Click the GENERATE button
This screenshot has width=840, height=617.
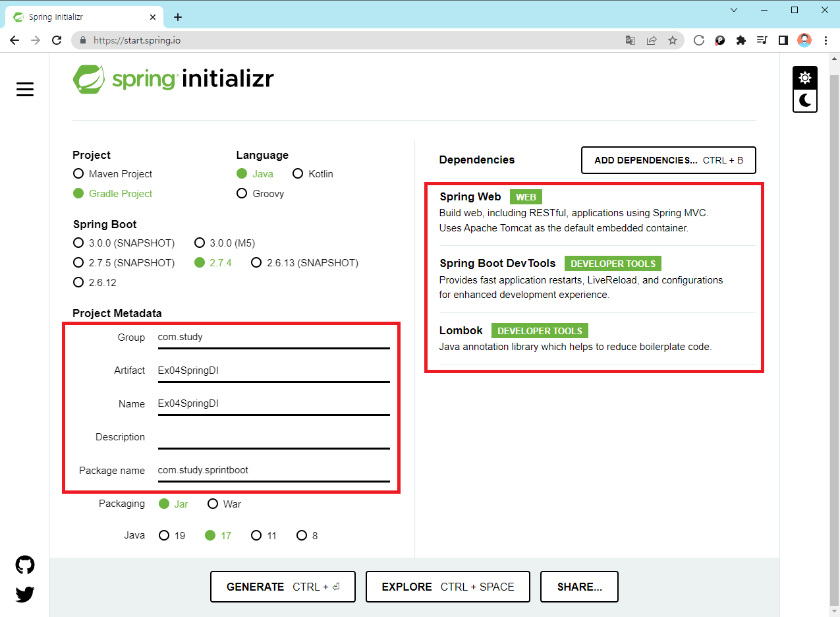click(283, 587)
